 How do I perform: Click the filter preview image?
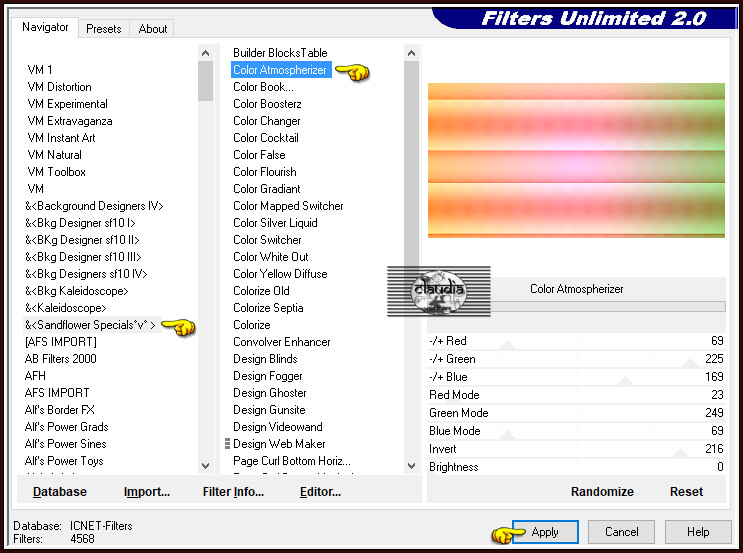point(576,160)
